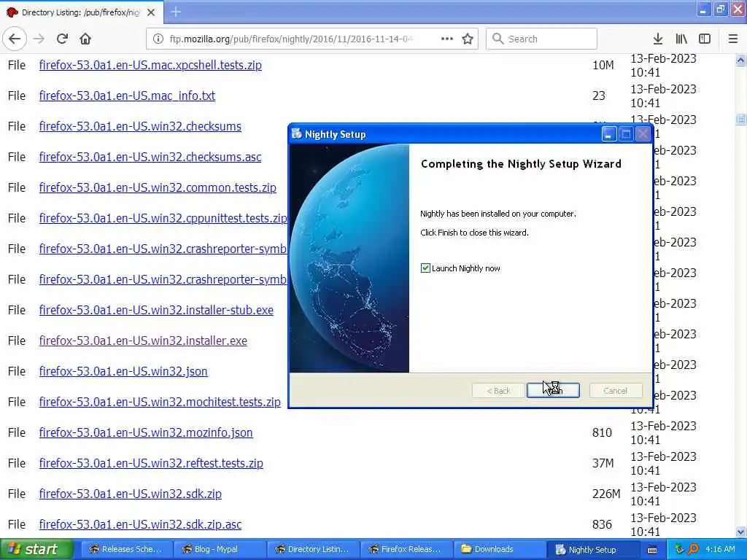
Task: Open the Firefox hamburger menu
Action: (733, 39)
